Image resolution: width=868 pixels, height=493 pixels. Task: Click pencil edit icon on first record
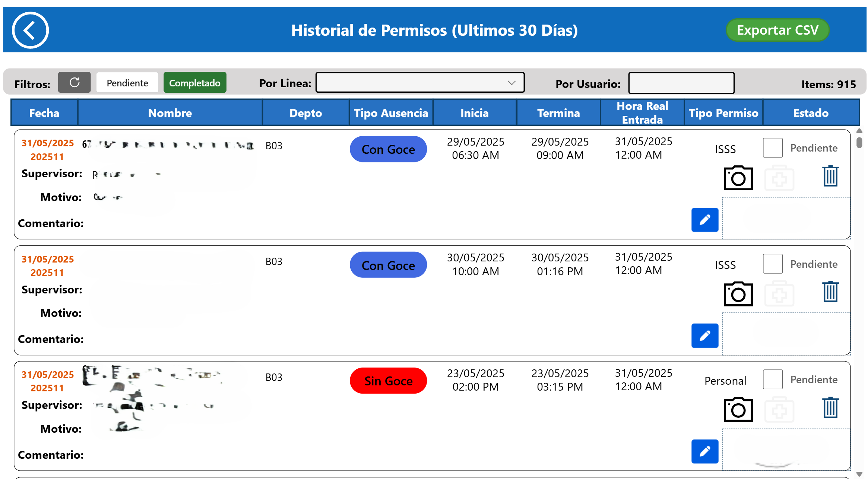pos(704,220)
